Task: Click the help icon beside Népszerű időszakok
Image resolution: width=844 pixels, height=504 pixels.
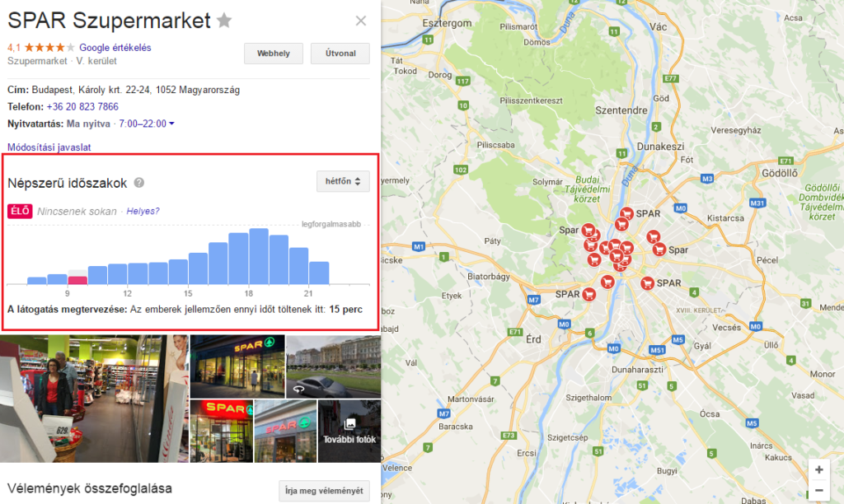Action: [x=139, y=183]
